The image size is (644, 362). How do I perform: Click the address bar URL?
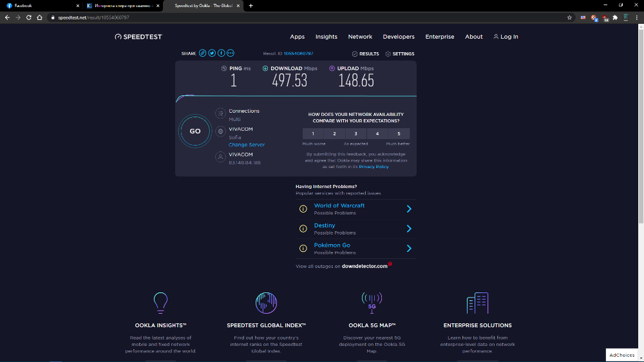(x=93, y=17)
